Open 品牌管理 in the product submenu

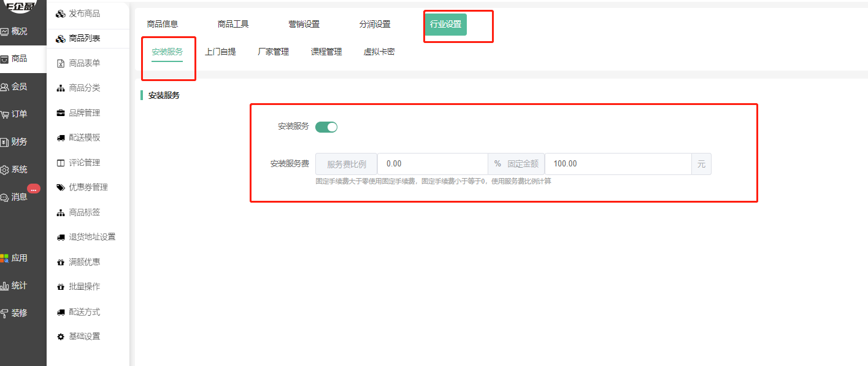tap(84, 113)
